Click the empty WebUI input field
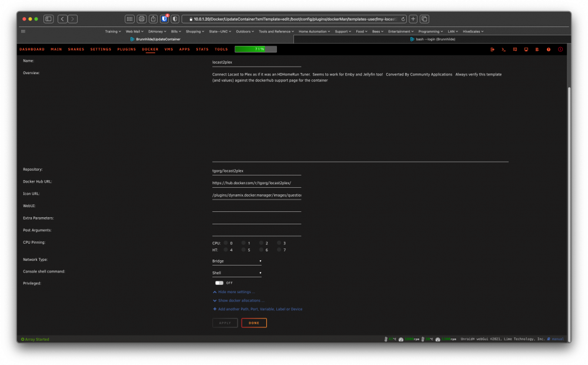This screenshot has width=588, height=365. point(256,207)
